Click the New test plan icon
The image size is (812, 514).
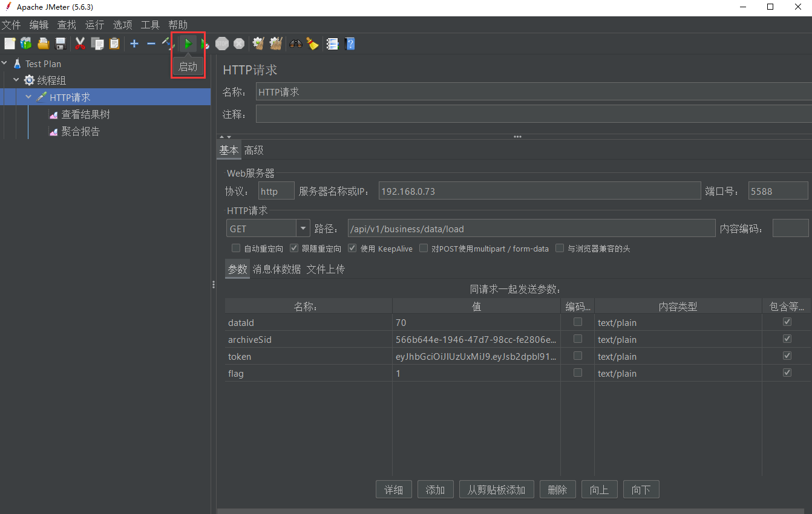tap(9, 44)
